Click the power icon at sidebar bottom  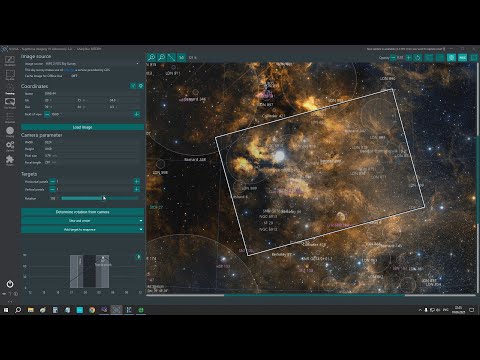point(10,284)
